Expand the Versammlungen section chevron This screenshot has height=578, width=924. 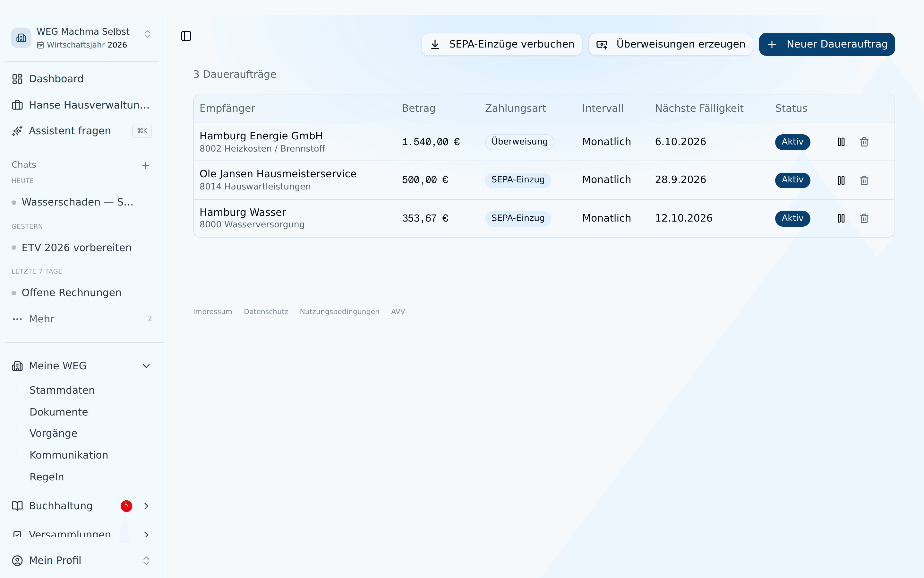146,534
